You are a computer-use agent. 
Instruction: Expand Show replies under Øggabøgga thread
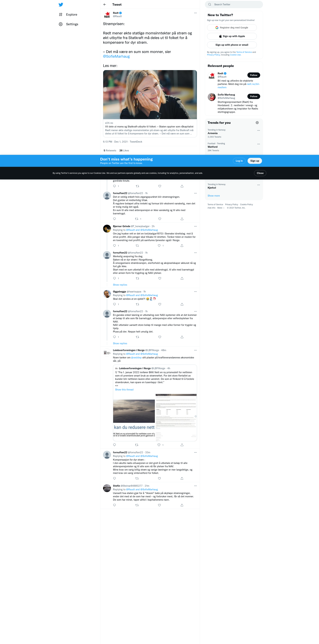click(x=120, y=343)
